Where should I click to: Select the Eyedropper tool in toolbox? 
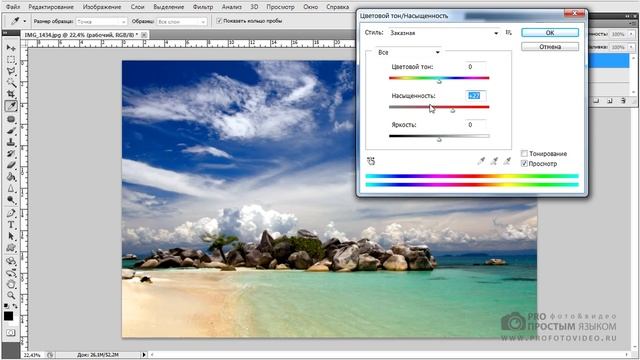(x=11, y=107)
